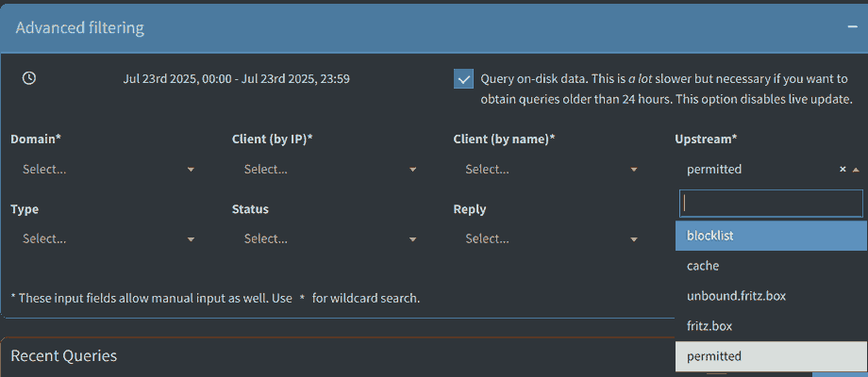Screen dimensions: 868x377
Task: Uncheck the Query on-disk data checkbox
Action: coord(463,79)
